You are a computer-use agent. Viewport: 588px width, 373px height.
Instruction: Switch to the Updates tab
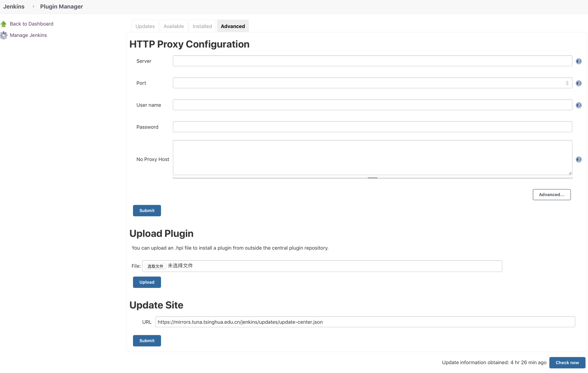(145, 26)
